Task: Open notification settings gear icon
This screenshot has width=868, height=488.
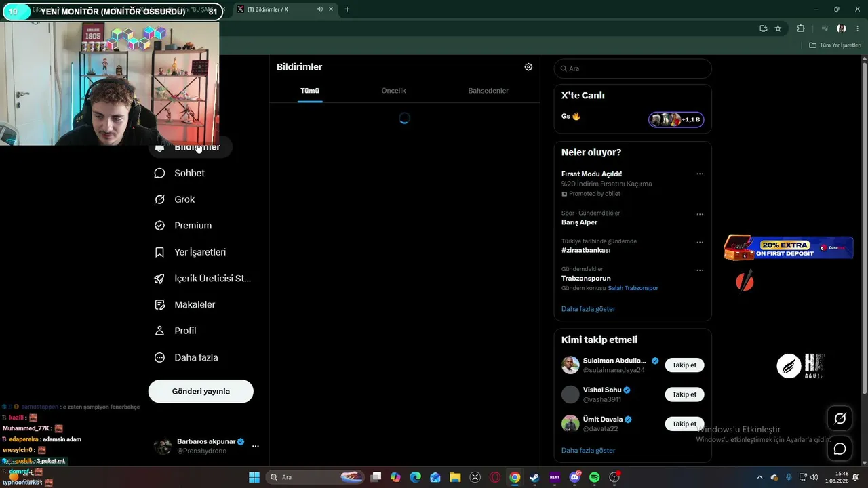Action: pyautogui.click(x=528, y=67)
